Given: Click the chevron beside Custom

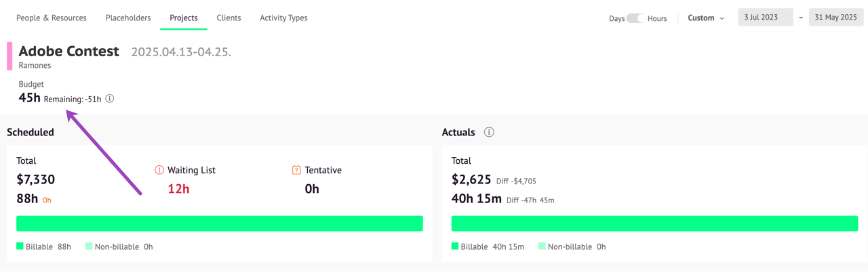Looking at the screenshot, I should click(722, 18).
